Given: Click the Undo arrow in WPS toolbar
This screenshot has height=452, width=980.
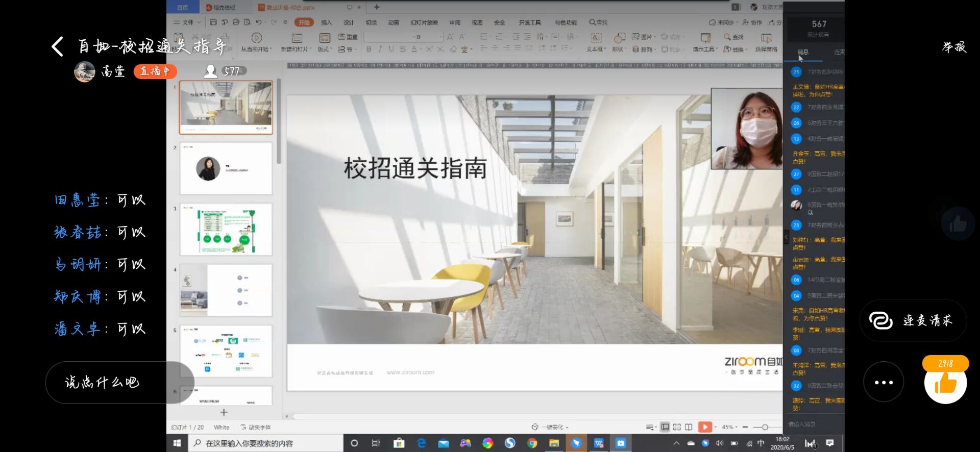Looking at the screenshot, I should pyautogui.click(x=258, y=22).
